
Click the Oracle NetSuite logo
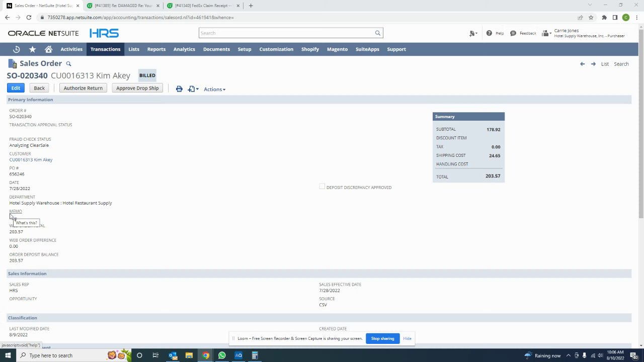tap(43, 33)
